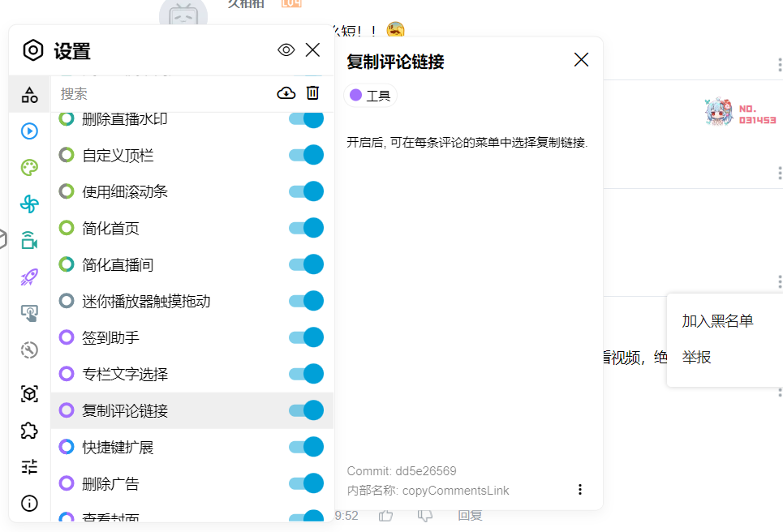This screenshot has height=532, width=783.
Task: Turn off the 简化首页 switch
Action: (306, 228)
